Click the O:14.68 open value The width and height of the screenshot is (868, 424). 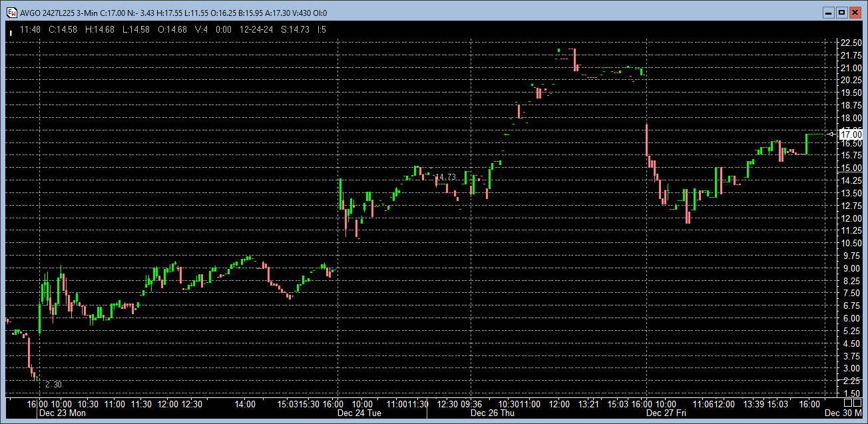click(172, 29)
